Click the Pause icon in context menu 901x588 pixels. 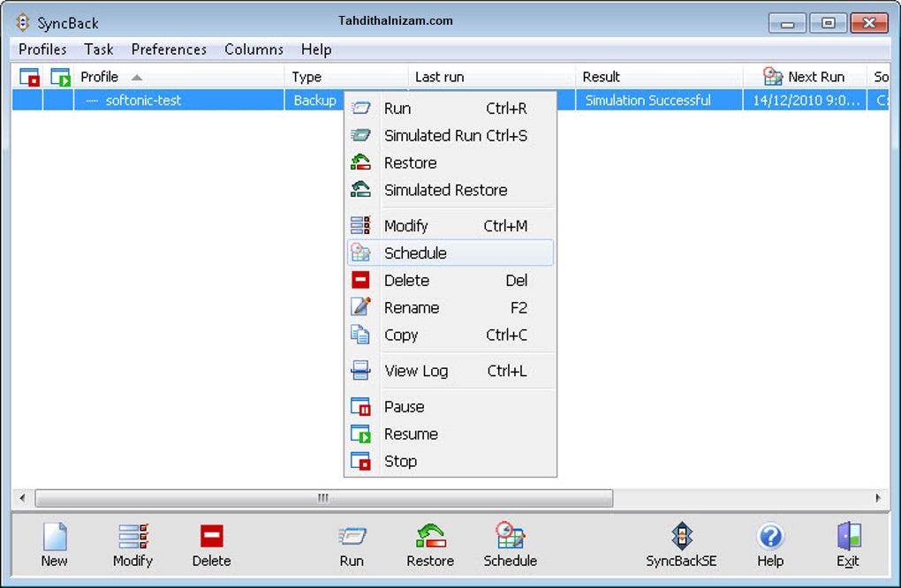[361, 406]
